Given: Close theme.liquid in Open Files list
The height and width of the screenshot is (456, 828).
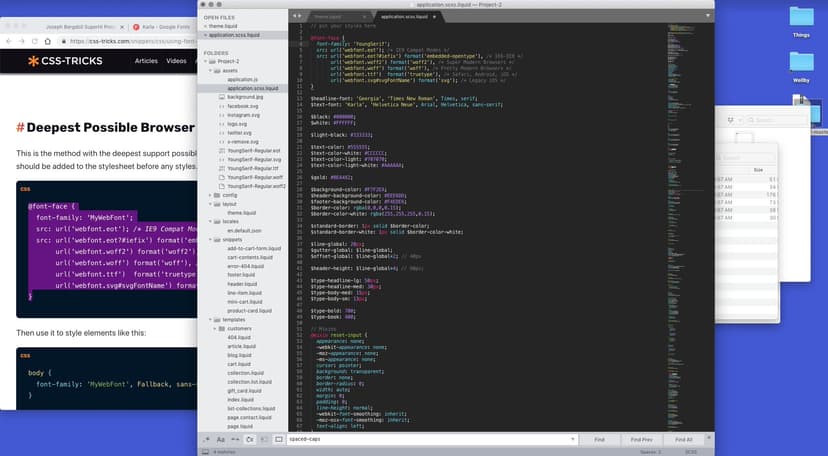Looking at the screenshot, I should [x=205, y=26].
